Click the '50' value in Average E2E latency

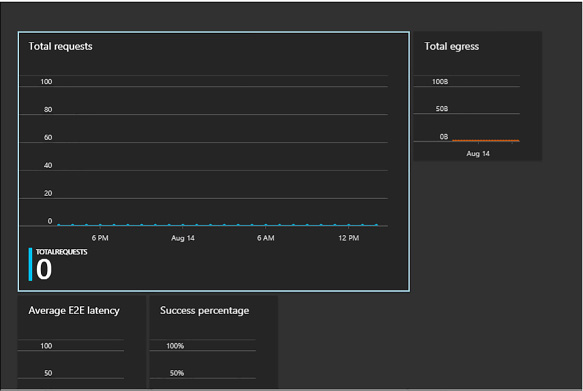(48, 373)
